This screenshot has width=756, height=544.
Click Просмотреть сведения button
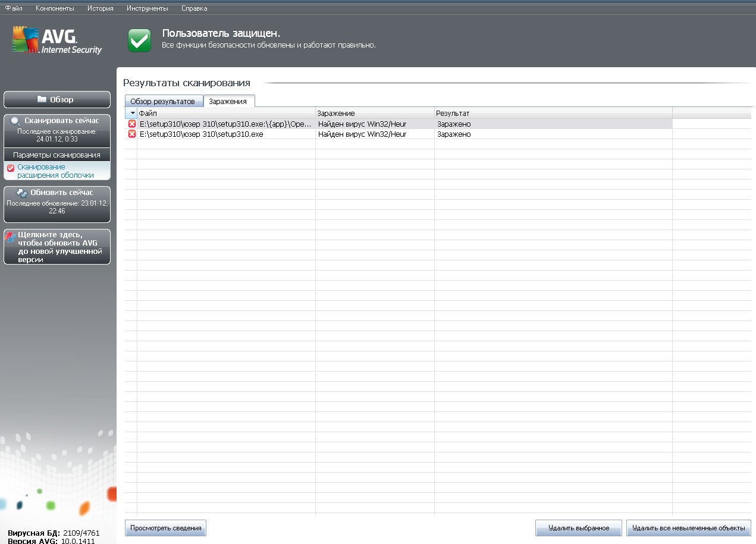(165, 528)
